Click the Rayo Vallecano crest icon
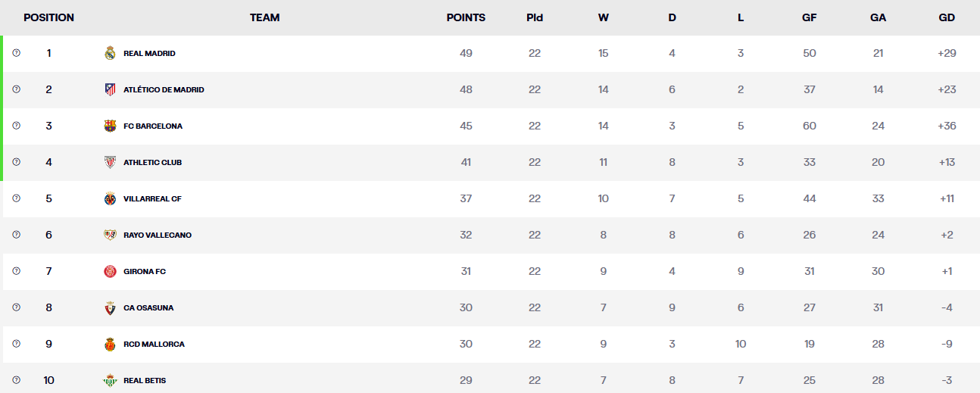This screenshot has height=393, width=980. click(110, 235)
